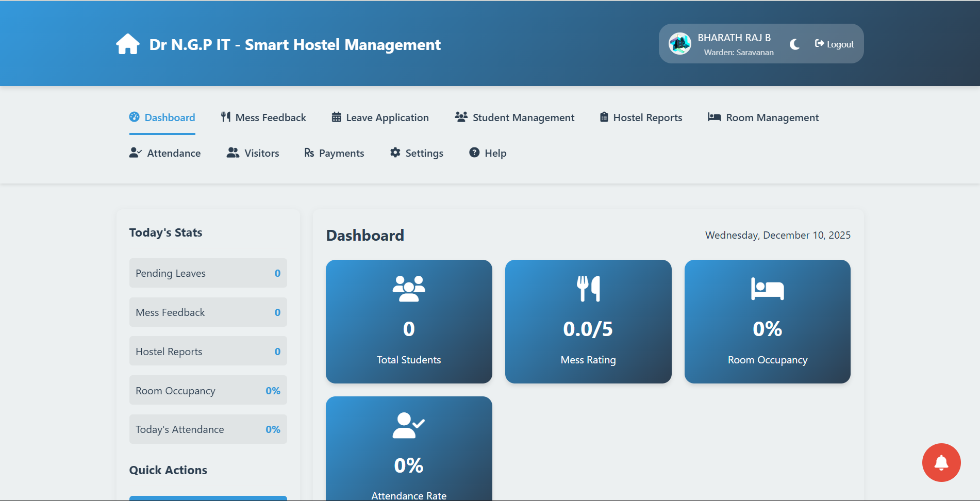Click the Room Occupancy stat entry
Viewport: 980px width, 501px height.
[x=207, y=390]
